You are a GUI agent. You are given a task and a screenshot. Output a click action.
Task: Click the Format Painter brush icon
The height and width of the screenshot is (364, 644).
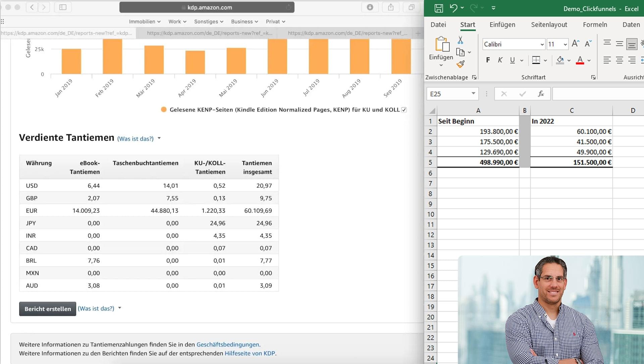461,64
